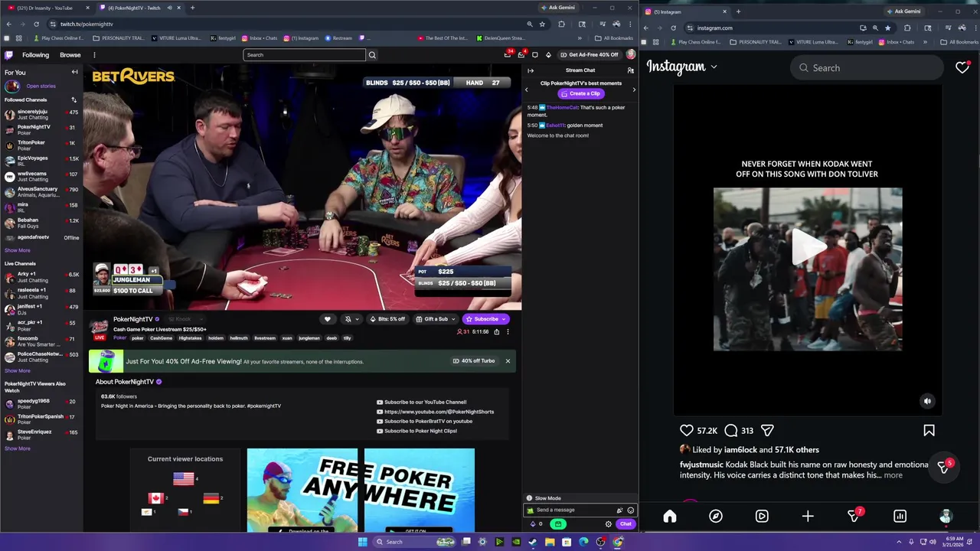Share the PokerNightTV stream icon
The height and width of the screenshot is (551, 980).
496,331
